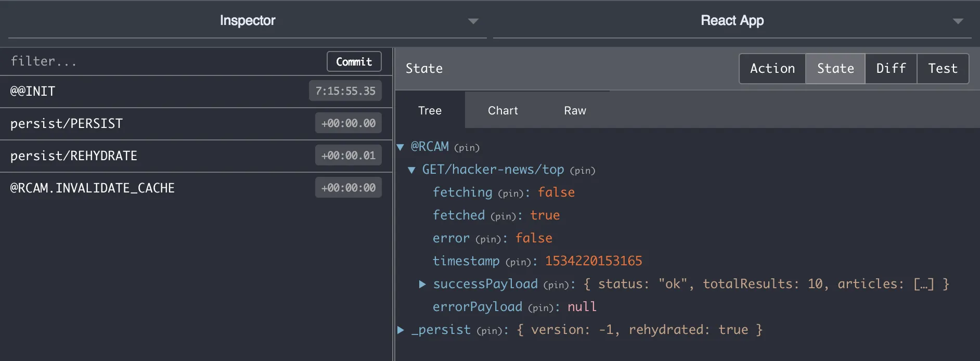Image resolution: width=980 pixels, height=361 pixels.
Task: Open the Inspector monitor dropdown
Action: pyautogui.click(x=248, y=21)
